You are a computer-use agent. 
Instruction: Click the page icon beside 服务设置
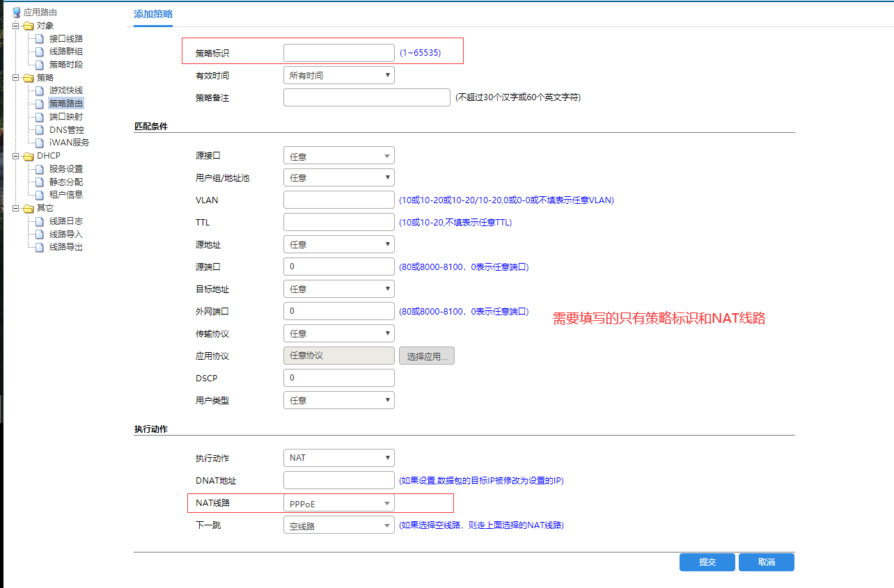(41, 169)
